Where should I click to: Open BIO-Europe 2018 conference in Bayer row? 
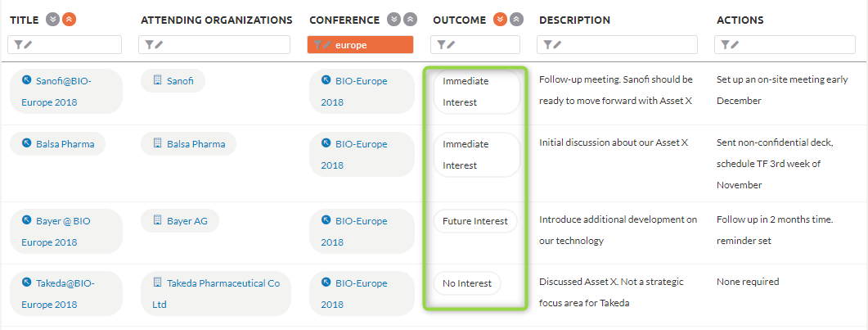[362, 232]
